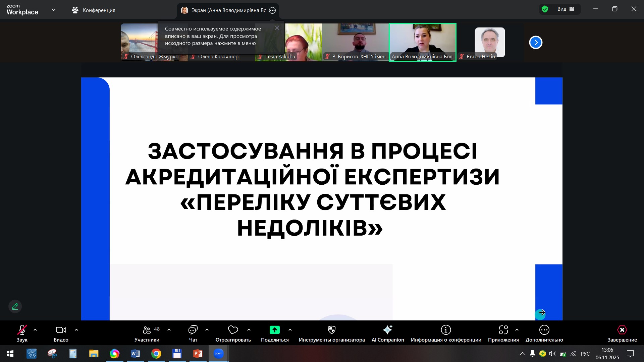Open Zoom Workplace dropdown chevron
Image resolution: width=644 pixels, height=362 pixels.
coord(54,10)
